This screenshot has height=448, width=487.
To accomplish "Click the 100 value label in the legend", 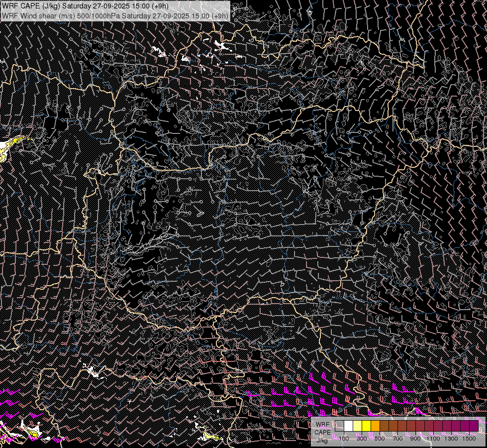I will (344, 439).
